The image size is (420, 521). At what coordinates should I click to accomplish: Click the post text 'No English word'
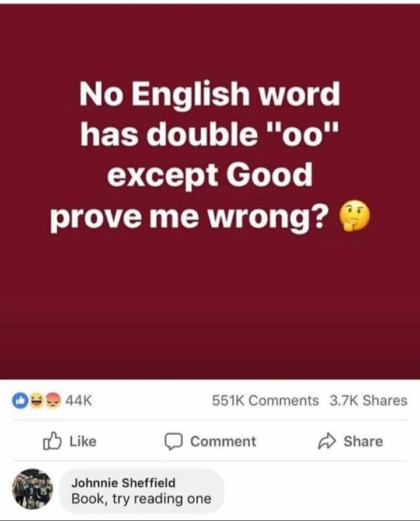209,94
